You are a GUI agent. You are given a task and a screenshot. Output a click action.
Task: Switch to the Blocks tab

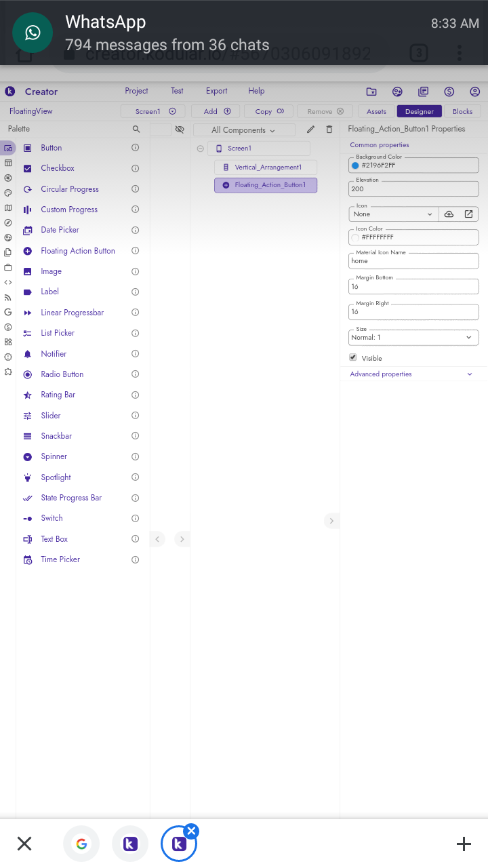462,111
